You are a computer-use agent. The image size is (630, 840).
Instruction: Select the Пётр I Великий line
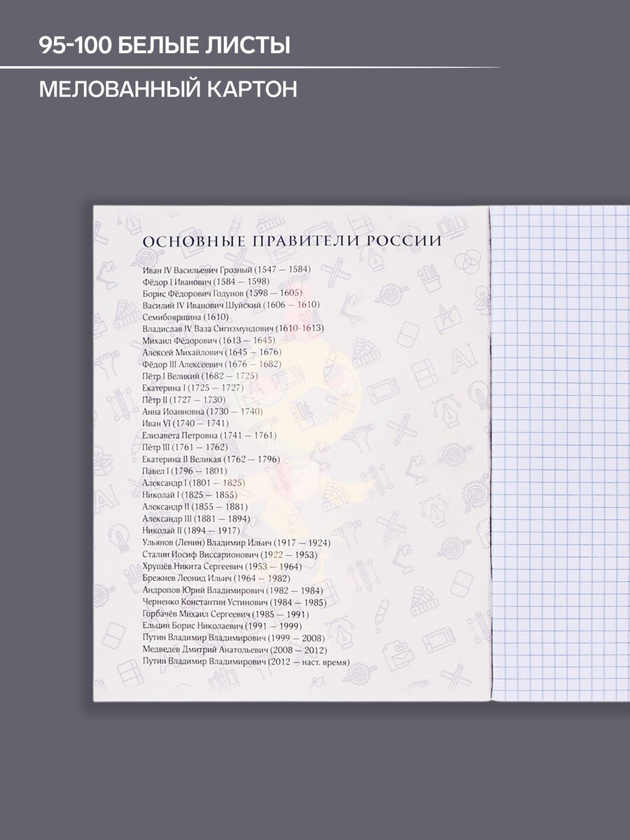[199, 376]
